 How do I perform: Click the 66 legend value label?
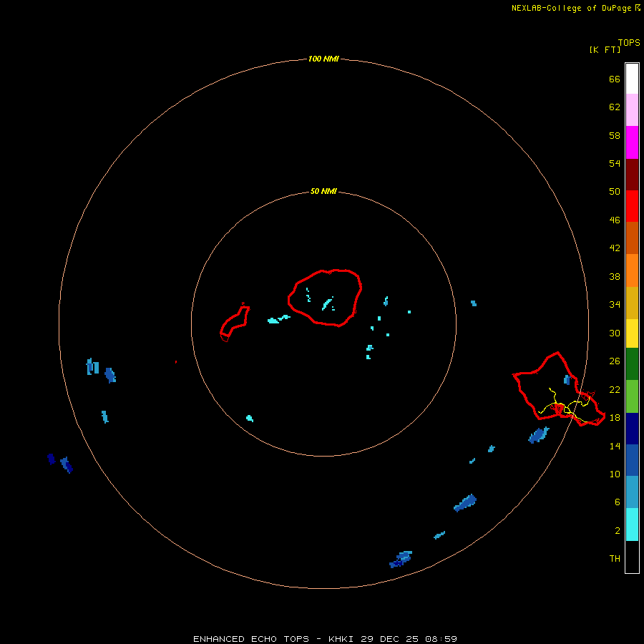pyautogui.click(x=615, y=79)
